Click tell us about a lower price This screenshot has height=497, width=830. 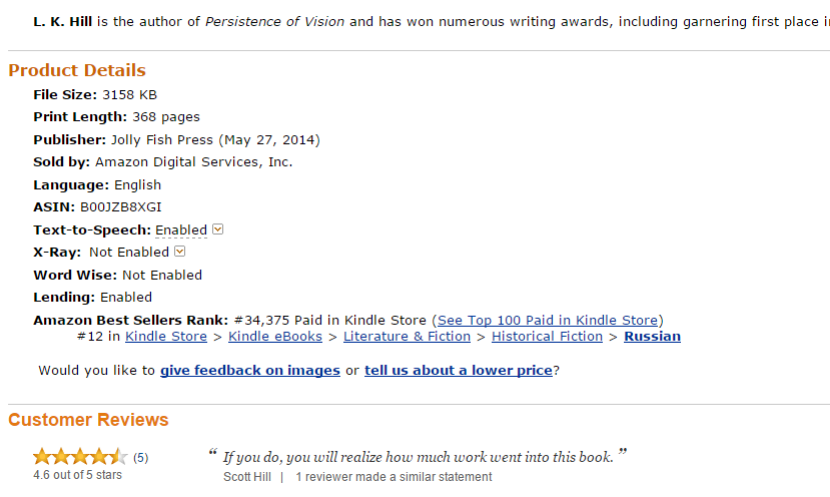(x=458, y=371)
